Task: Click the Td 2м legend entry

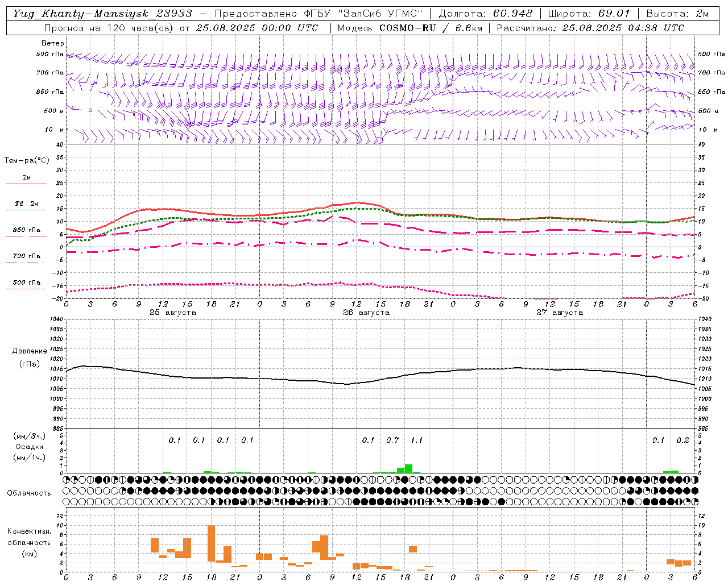Action: 27,203
